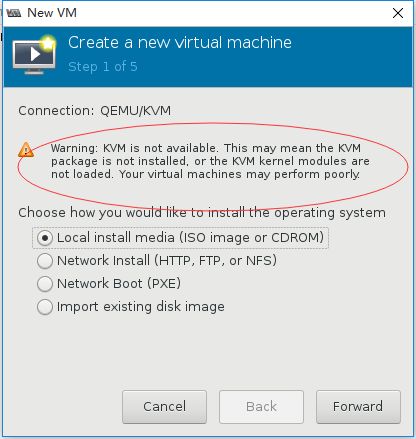Click the new VM monitor icon in the header
This screenshot has width=416, height=439.
click(34, 55)
